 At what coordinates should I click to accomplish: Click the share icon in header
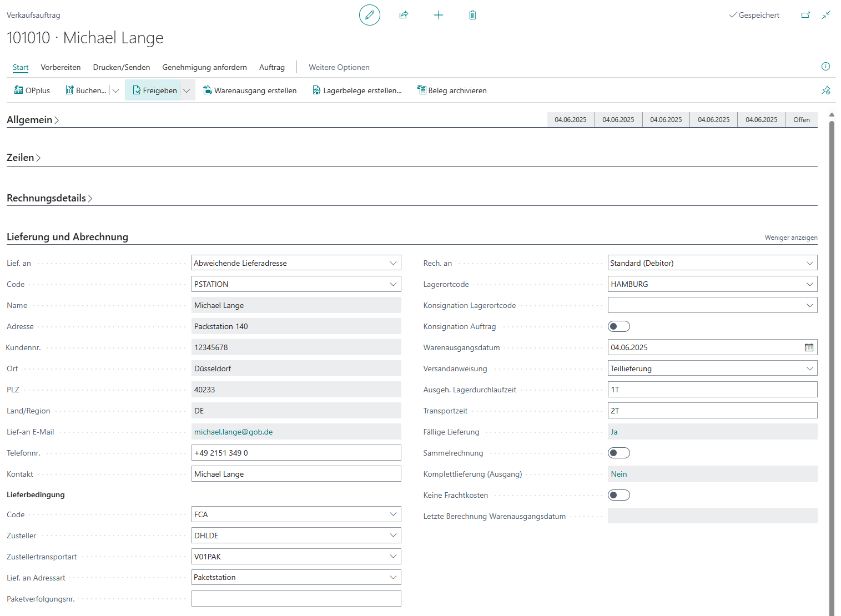pyautogui.click(x=404, y=15)
